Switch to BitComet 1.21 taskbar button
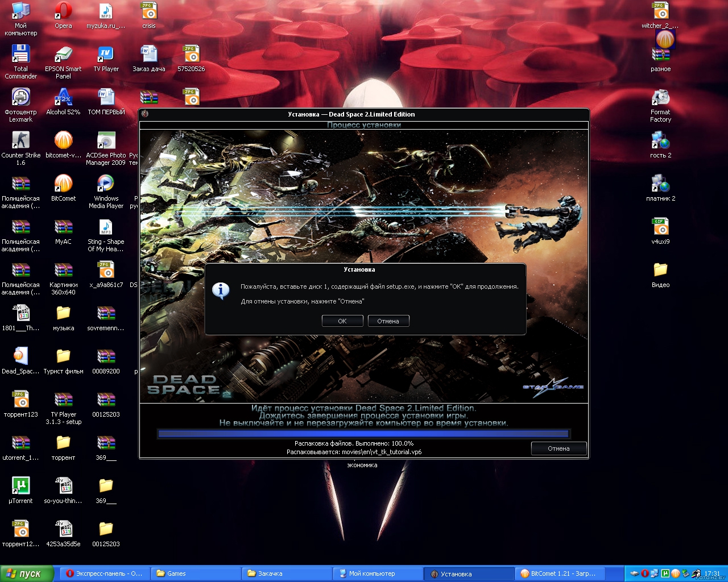Screen dimensions: 728x582 (560, 573)
